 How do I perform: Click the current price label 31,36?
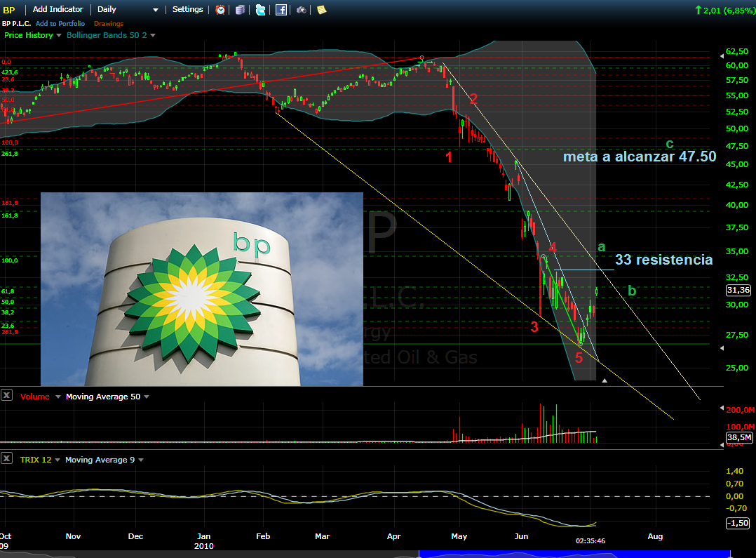click(x=738, y=290)
